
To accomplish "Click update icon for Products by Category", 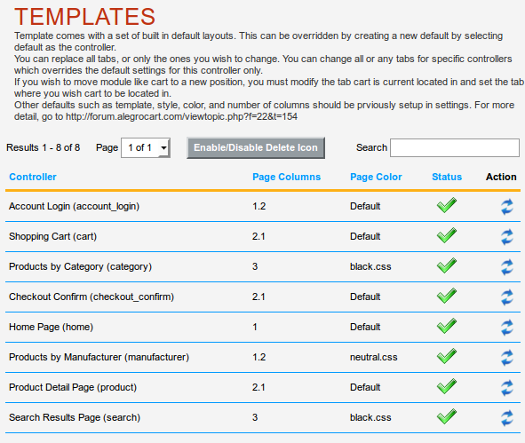I will tap(507, 267).
